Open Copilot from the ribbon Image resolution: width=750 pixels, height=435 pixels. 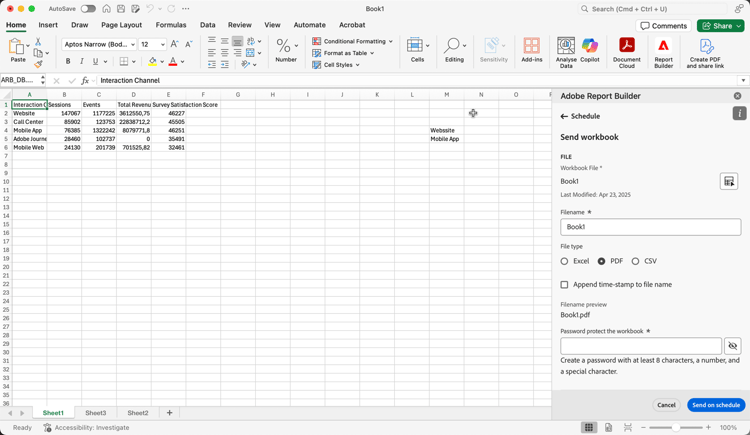[590, 50]
